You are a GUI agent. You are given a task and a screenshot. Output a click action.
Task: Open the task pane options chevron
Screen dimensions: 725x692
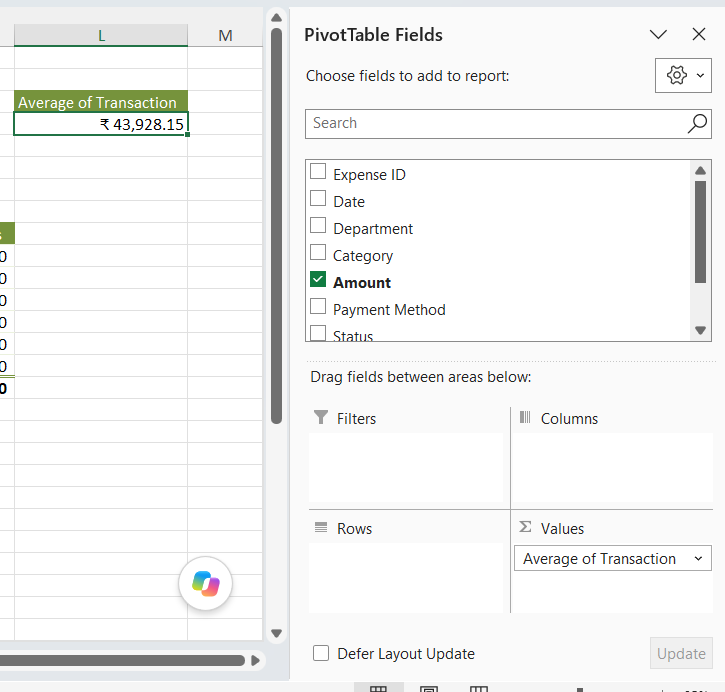click(x=658, y=34)
